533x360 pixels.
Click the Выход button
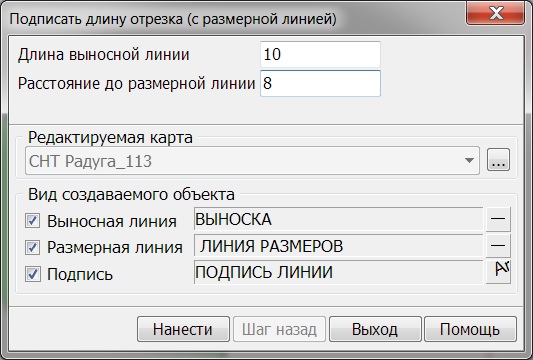point(375,329)
